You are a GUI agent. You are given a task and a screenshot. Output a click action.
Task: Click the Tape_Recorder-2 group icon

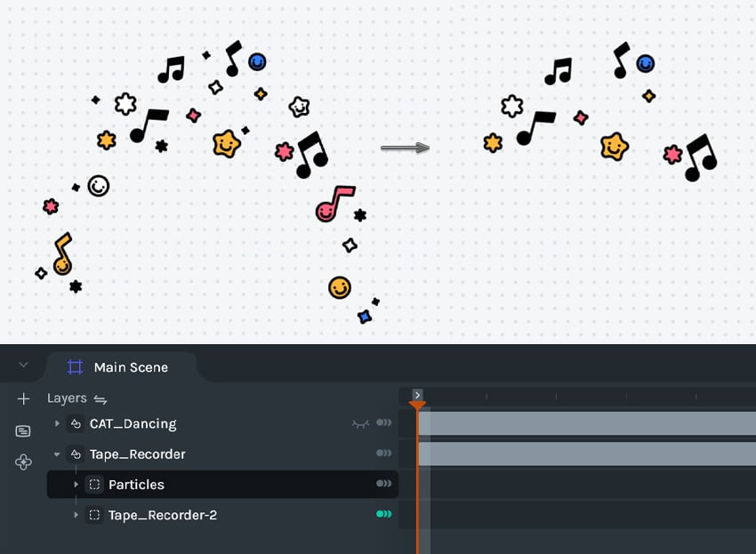tap(94, 515)
